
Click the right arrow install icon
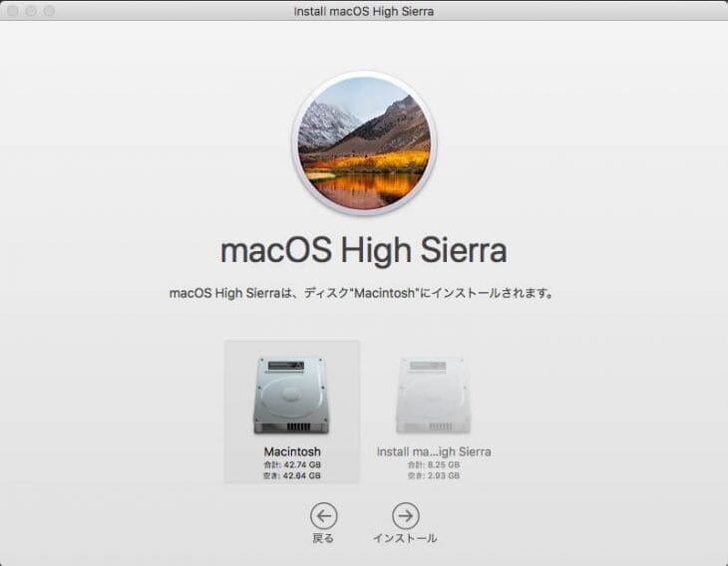click(x=405, y=515)
